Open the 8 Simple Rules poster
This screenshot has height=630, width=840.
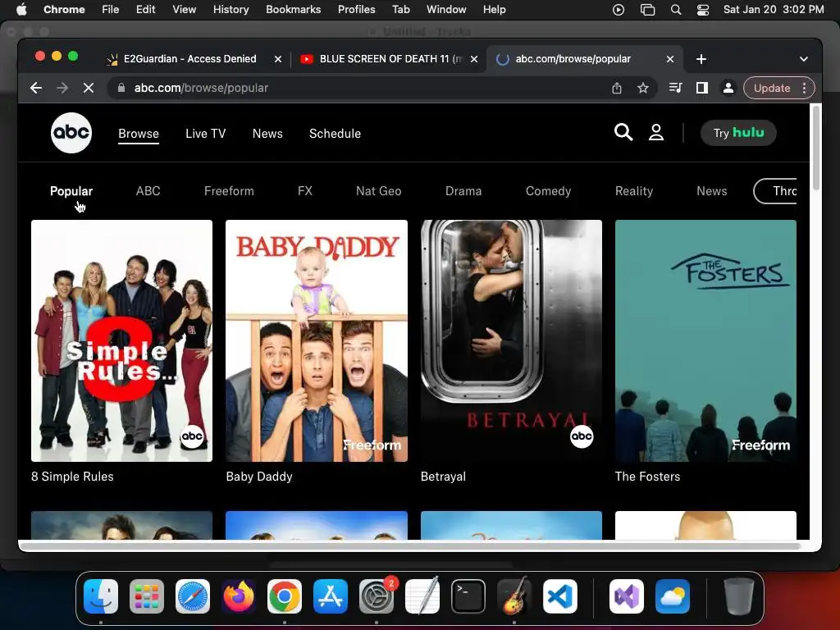121,340
